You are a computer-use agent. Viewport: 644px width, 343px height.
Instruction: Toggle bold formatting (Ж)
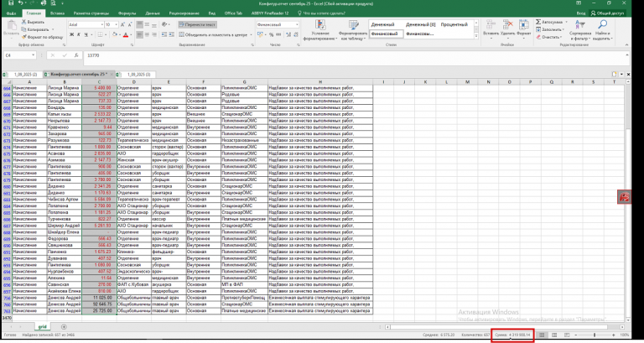pyautogui.click(x=72, y=35)
